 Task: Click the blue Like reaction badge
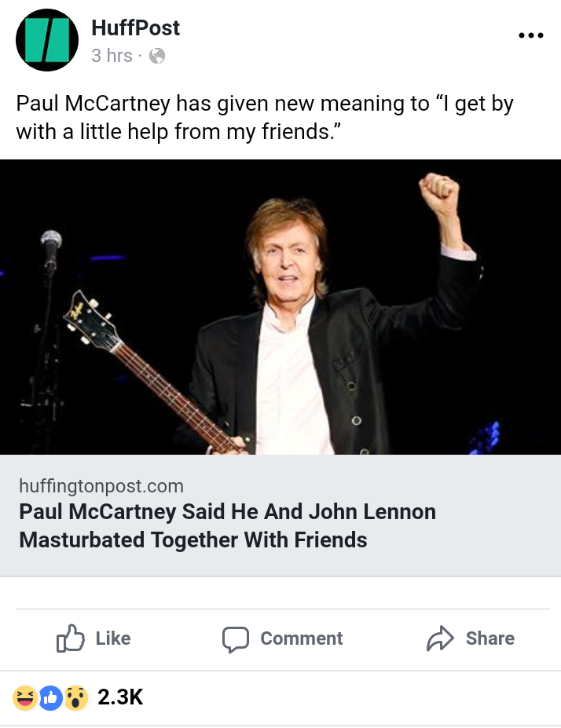tap(50, 697)
